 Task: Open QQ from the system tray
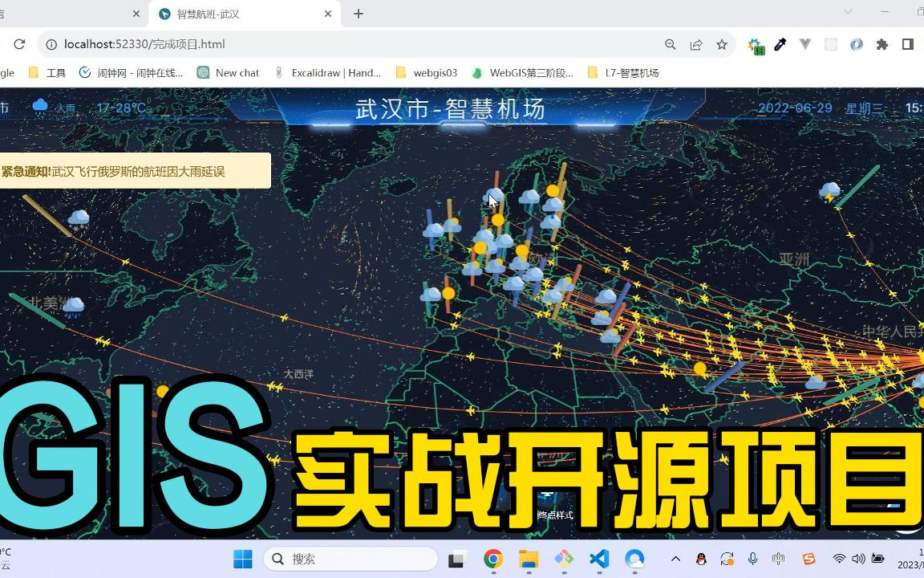coord(702,559)
